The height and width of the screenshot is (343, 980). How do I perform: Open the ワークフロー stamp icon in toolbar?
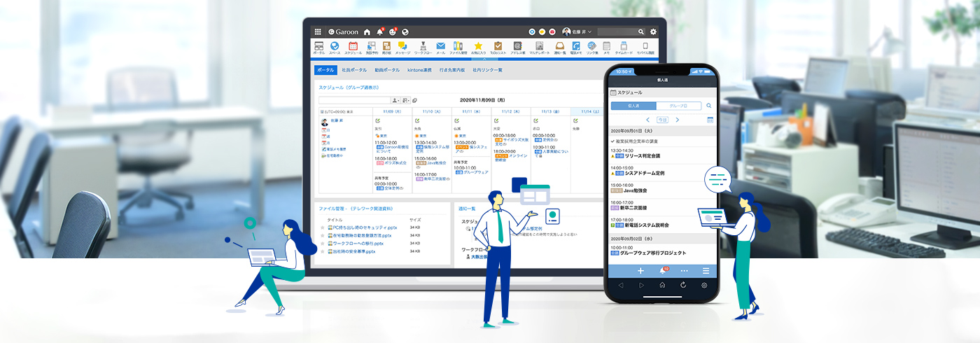[x=422, y=47]
